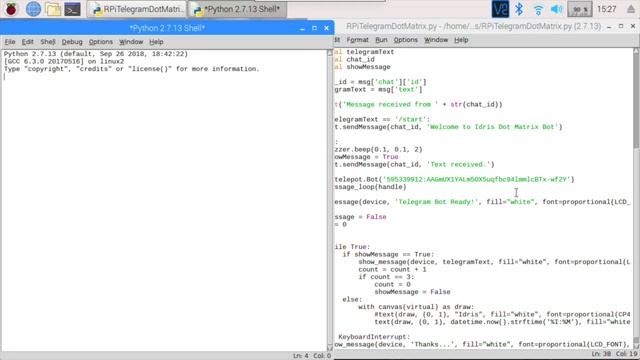
Task: Close the RPiTelegramDotMatrix.py editor window
Action: tap(633, 26)
